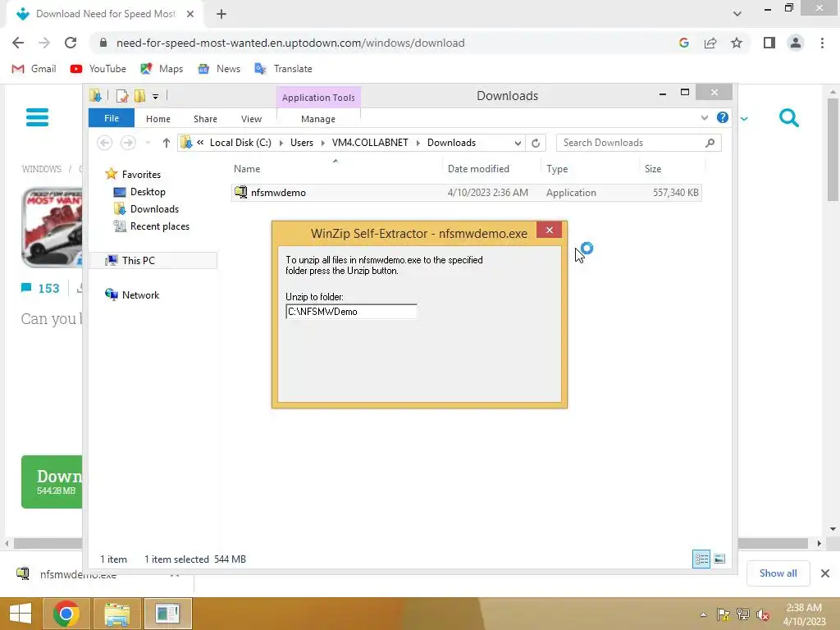Select Recent places in the navigation pane
Screen dimensions: 840x630
click(160, 226)
